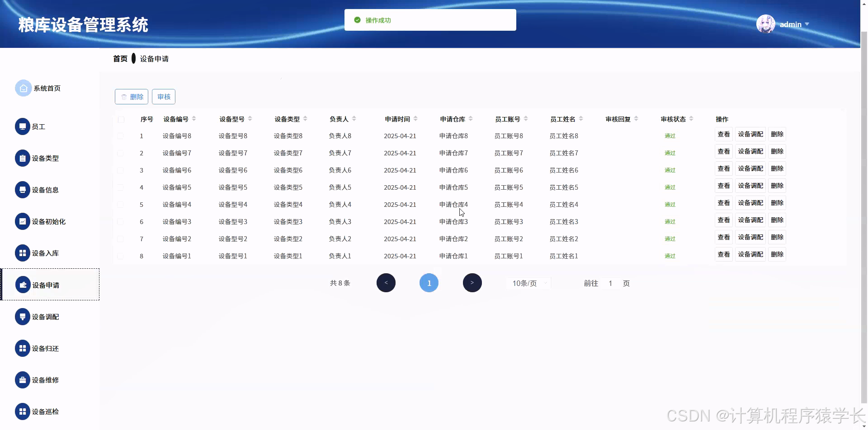This screenshot has width=868, height=430.
Task: Click the 系统首页 home icon in sidebar
Action: click(23, 88)
